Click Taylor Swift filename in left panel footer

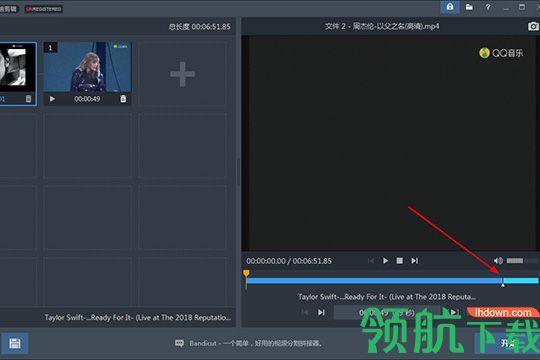138,317
